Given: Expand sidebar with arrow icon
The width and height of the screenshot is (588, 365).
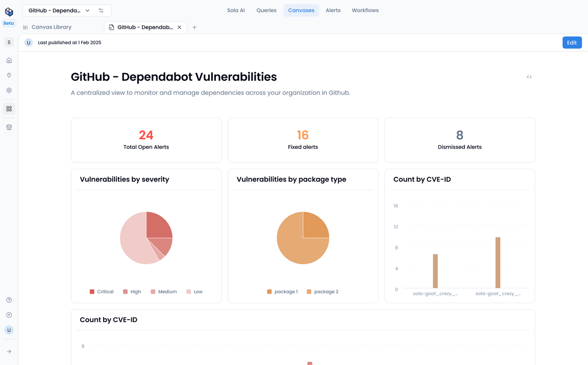Looking at the screenshot, I should (x=9, y=352).
